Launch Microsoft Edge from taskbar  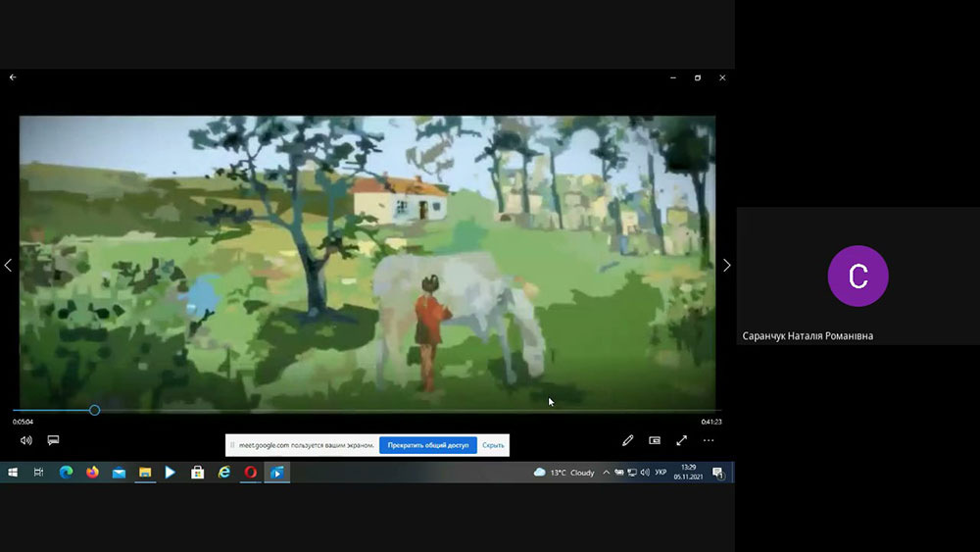(x=66, y=473)
